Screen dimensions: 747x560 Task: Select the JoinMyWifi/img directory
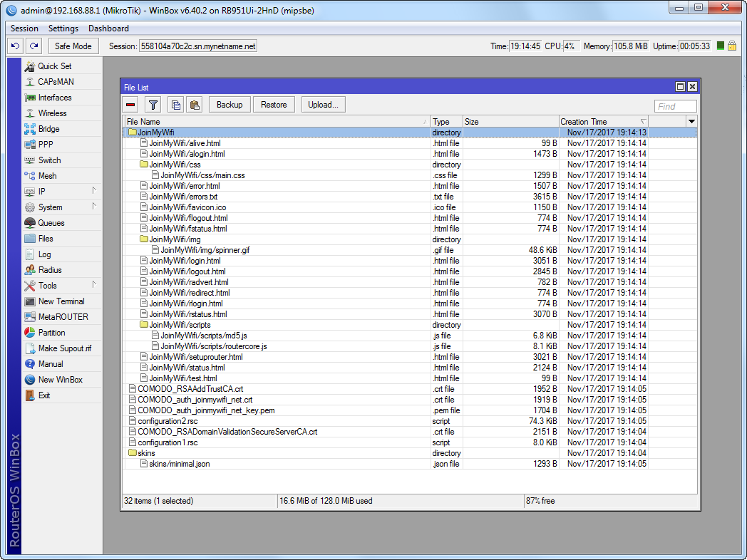coord(410,239)
